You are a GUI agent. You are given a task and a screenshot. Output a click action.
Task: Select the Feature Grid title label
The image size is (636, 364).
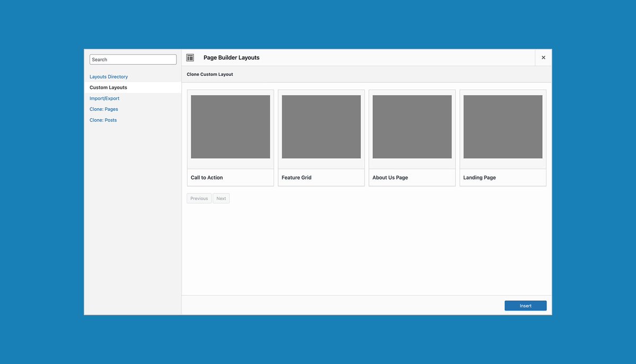296,177
